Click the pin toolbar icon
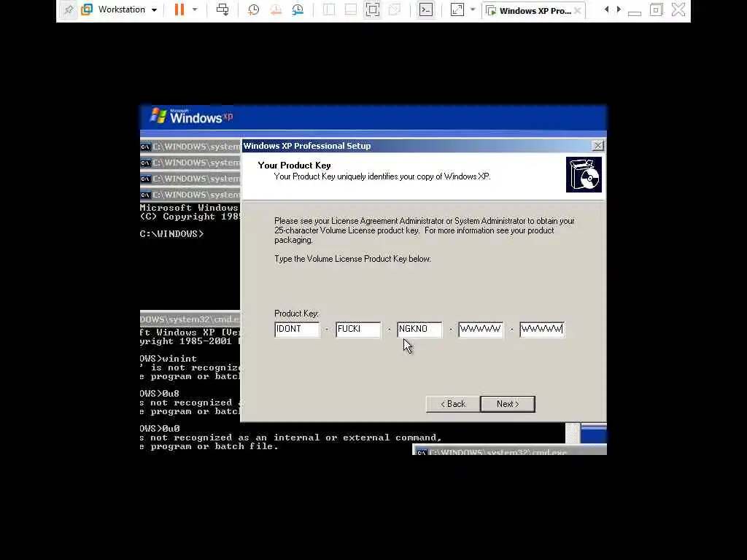This screenshot has height=560, width=747. (69, 9)
